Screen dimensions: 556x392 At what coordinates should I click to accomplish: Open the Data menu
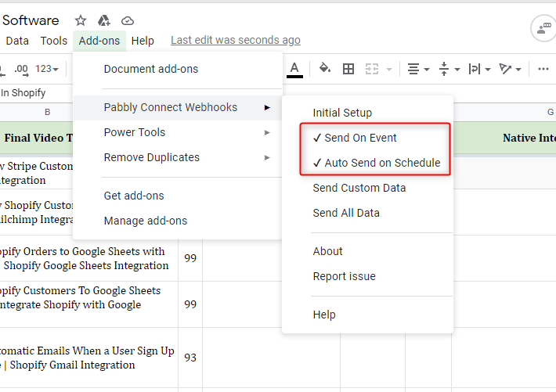pos(17,41)
